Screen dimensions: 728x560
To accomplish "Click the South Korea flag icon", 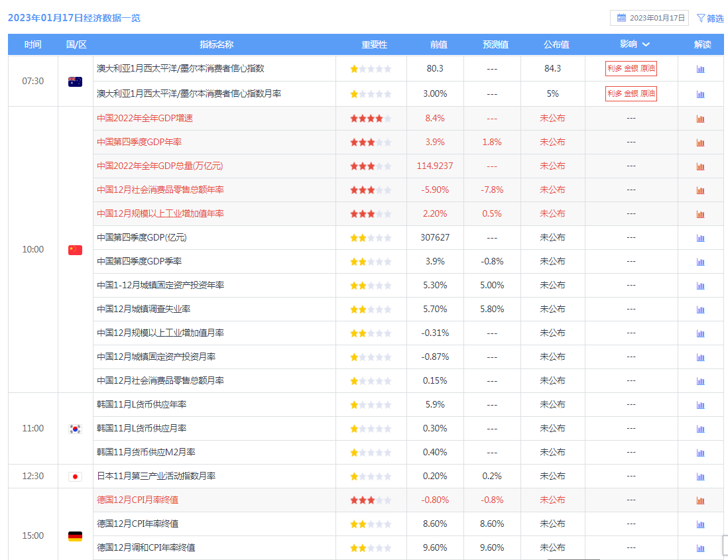I will (x=75, y=429).
